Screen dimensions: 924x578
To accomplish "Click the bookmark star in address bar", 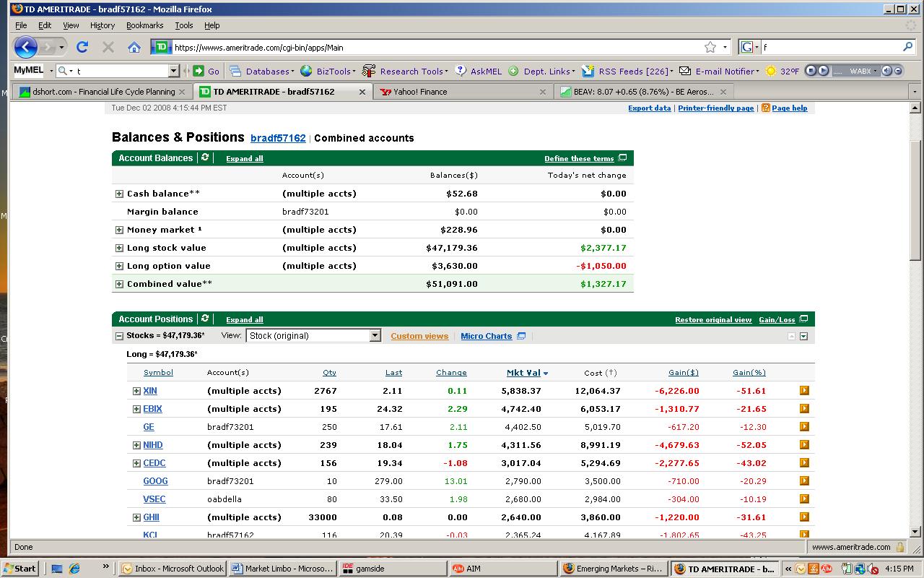I will (710, 48).
